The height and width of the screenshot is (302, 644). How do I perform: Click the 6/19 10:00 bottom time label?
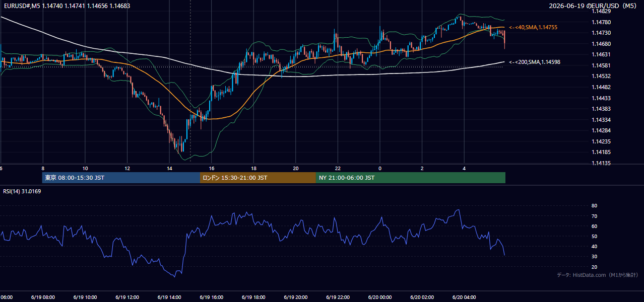click(85, 297)
